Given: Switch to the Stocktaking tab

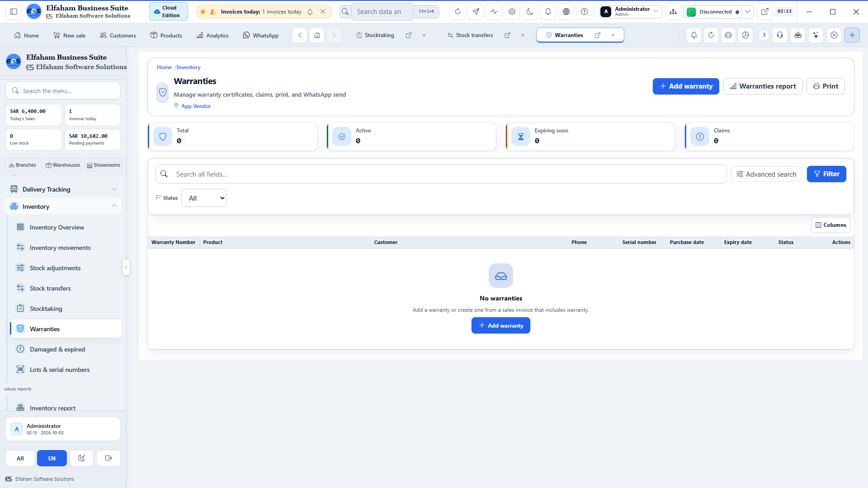Looking at the screenshot, I should (x=375, y=35).
